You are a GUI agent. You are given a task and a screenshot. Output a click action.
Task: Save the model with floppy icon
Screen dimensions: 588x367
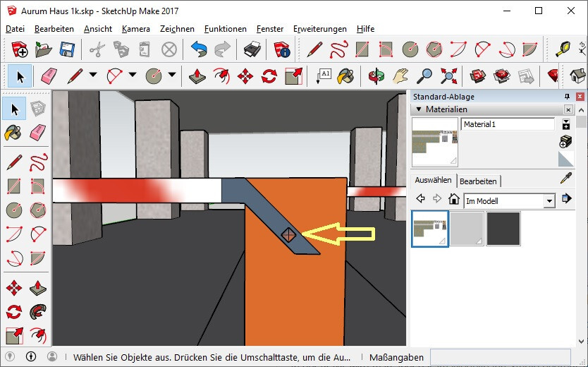(x=67, y=49)
